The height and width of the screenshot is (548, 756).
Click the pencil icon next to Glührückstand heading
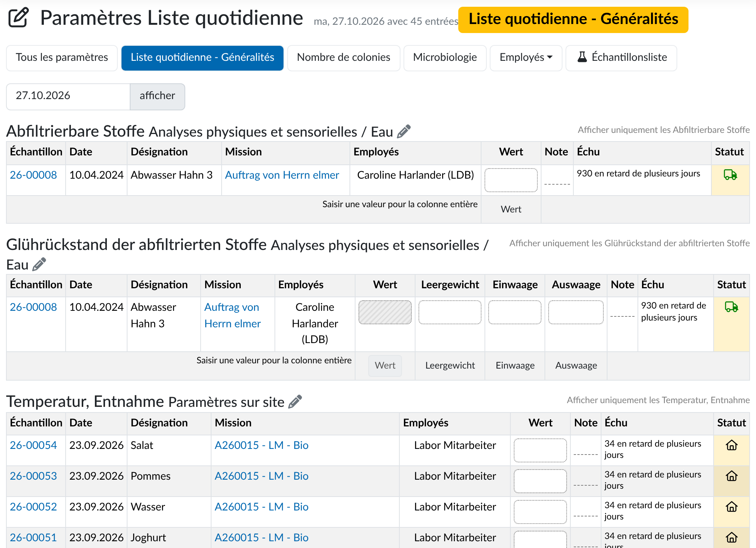39,264
